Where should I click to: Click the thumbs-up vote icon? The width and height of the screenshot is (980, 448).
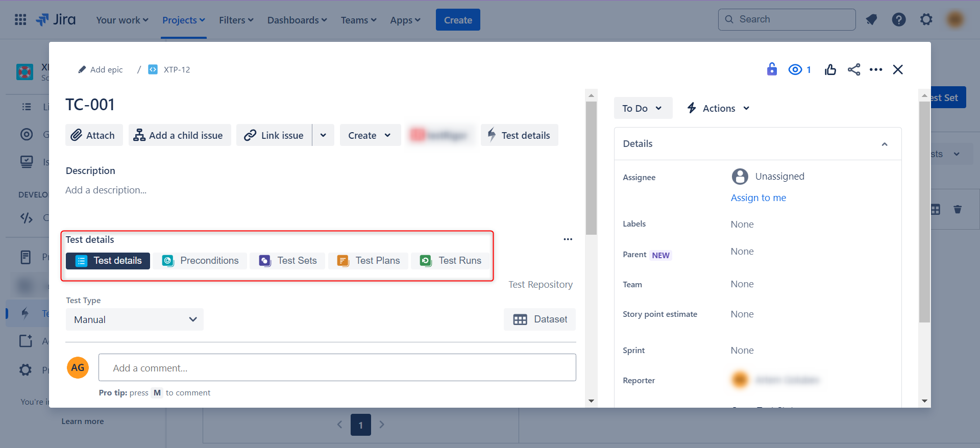point(830,70)
